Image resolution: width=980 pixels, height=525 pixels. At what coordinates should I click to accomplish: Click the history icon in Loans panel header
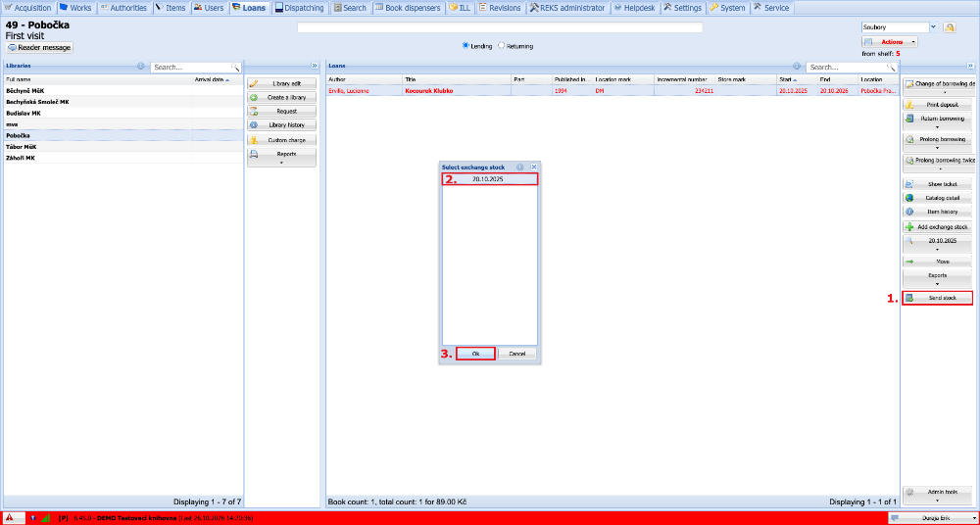(797, 66)
